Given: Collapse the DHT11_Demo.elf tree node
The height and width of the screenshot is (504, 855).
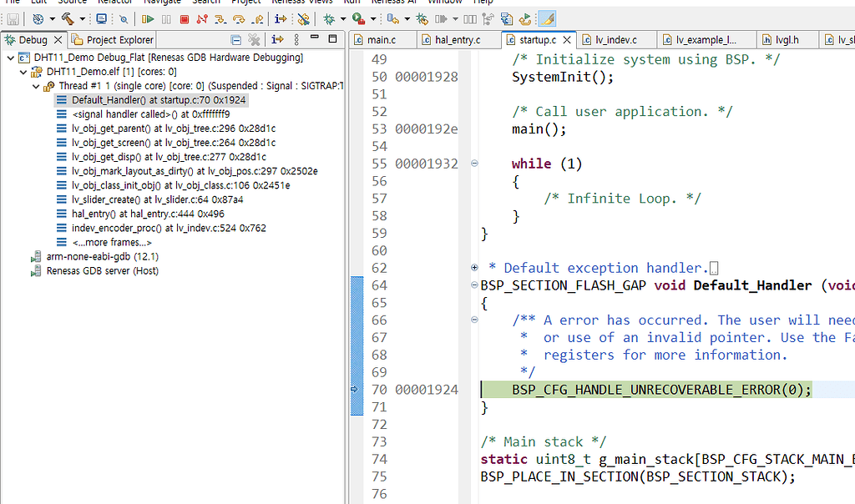Looking at the screenshot, I should [23, 72].
